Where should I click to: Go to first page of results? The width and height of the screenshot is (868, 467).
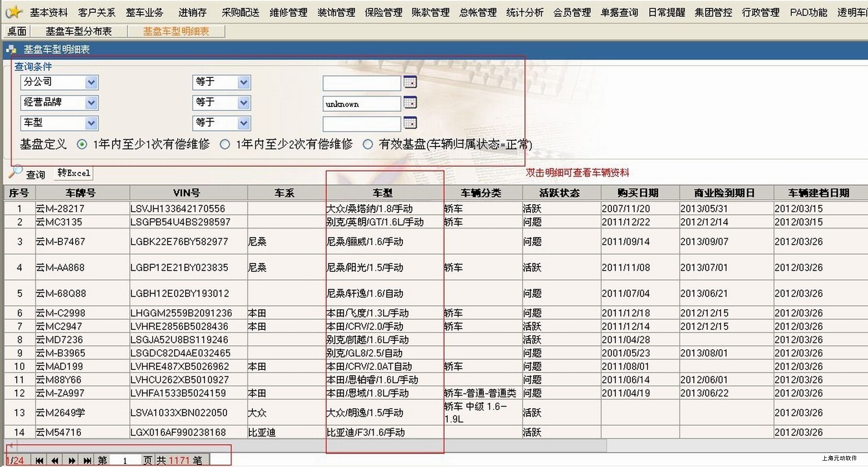click(x=39, y=460)
